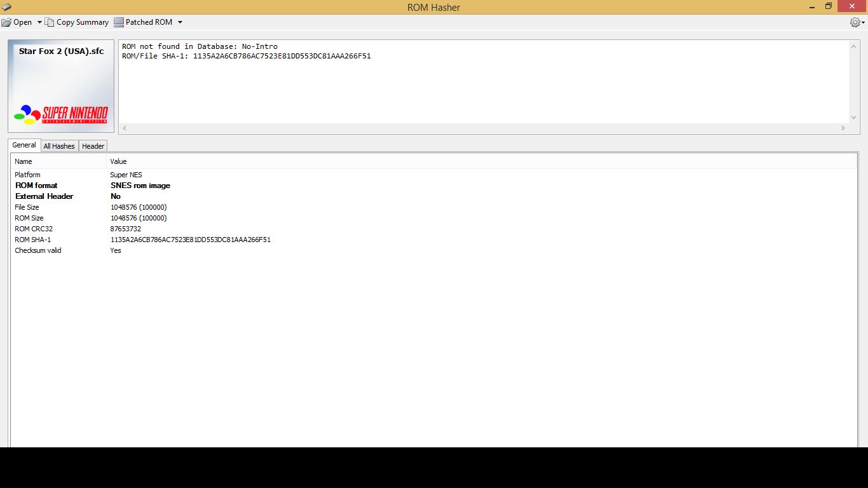Image resolution: width=868 pixels, height=488 pixels.
Task: Click the horizontal scroll right arrow
Action: [843, 128]
